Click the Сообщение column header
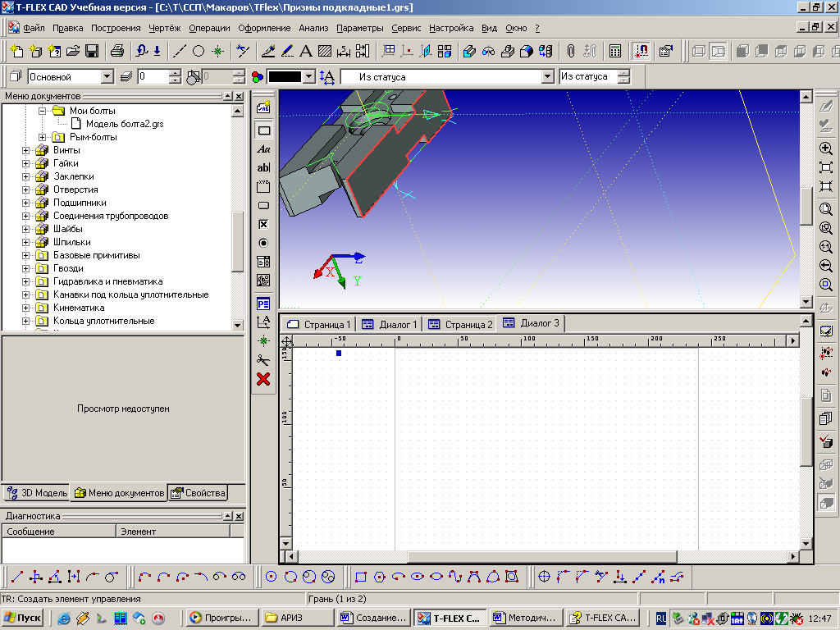Image resolution: width=840 pixels, height=630 pixels. point(59,532)
